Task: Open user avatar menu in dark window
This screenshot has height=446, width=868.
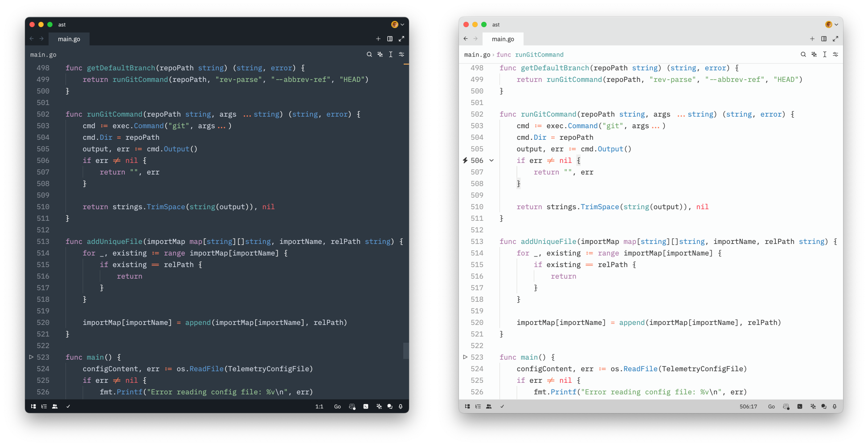Action: point(397,24)
